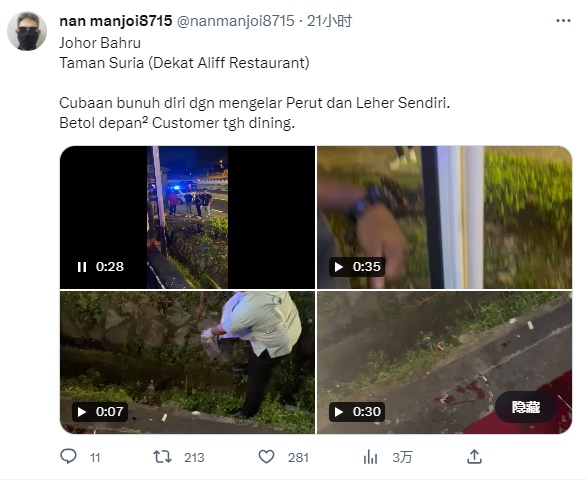Pause the 0:28 video
Viewport: 587px width, 480px height.
82,267
